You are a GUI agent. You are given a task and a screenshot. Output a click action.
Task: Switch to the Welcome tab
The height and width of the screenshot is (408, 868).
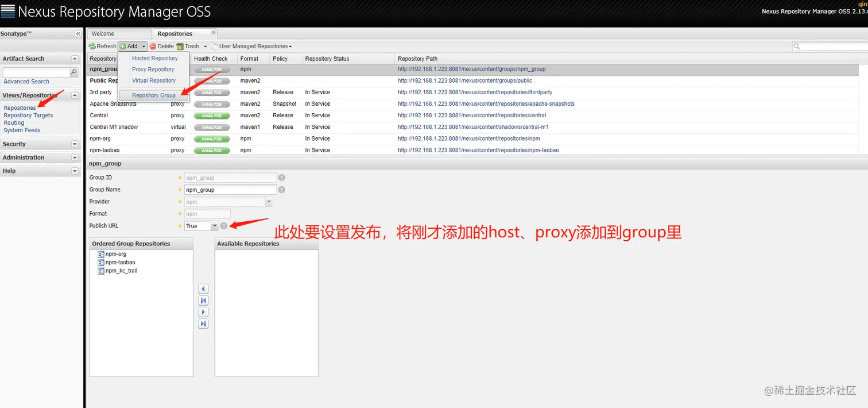click(x=118, y=34)
